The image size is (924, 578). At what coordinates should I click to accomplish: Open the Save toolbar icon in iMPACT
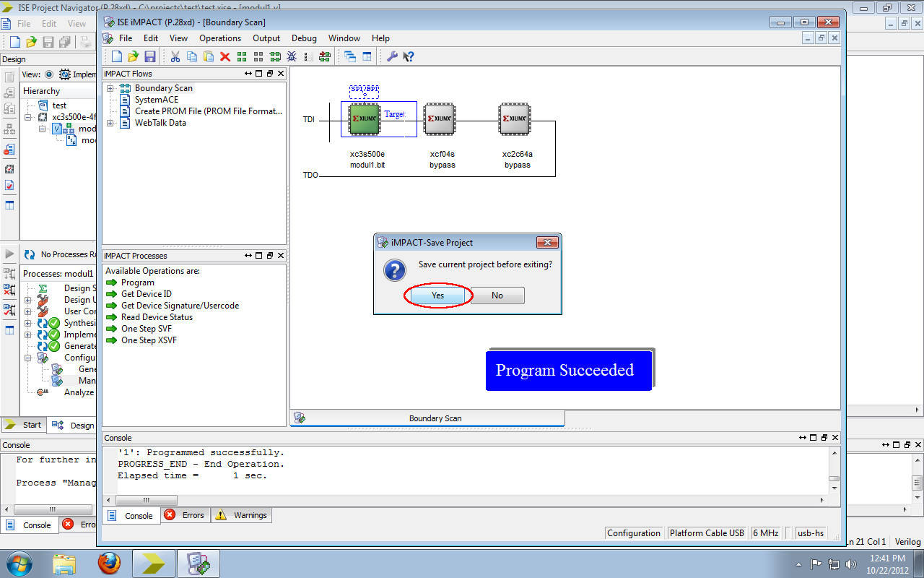coord(150,56)
